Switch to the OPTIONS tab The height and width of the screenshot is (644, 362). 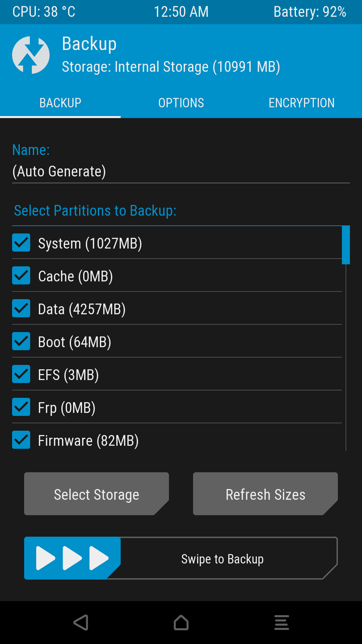click(181, 103)
